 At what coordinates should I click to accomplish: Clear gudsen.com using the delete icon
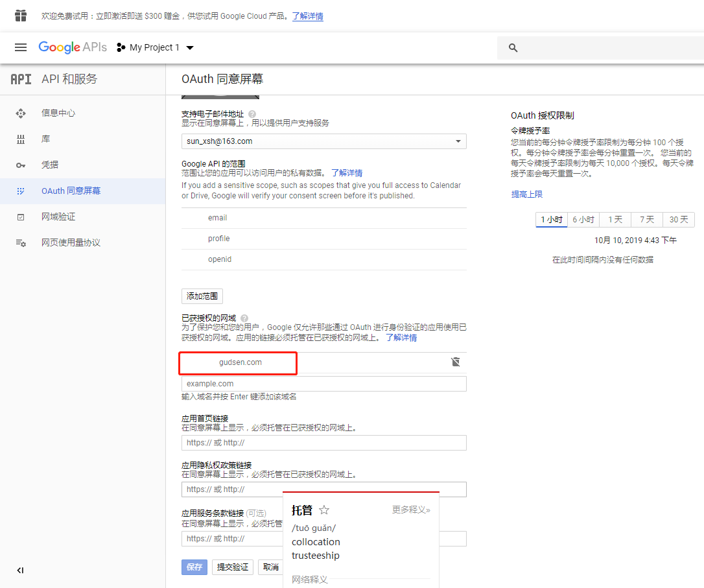(456, 362)
